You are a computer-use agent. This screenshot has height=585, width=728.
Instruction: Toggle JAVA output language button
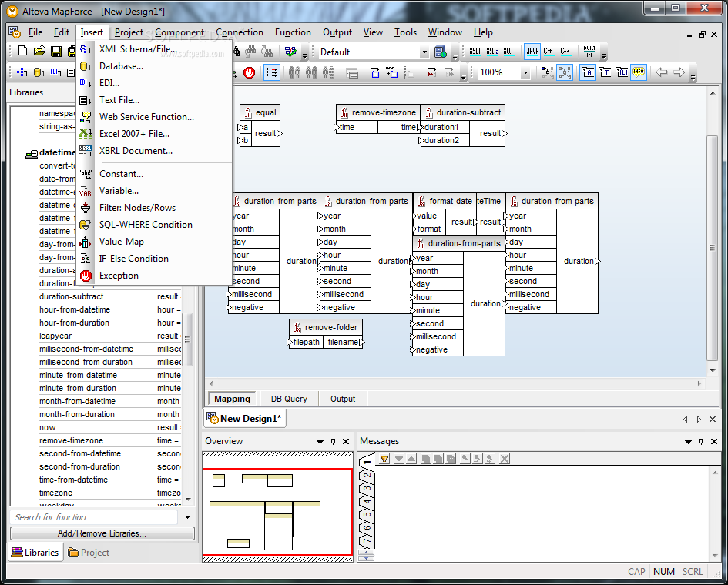[x=532, y=52]
